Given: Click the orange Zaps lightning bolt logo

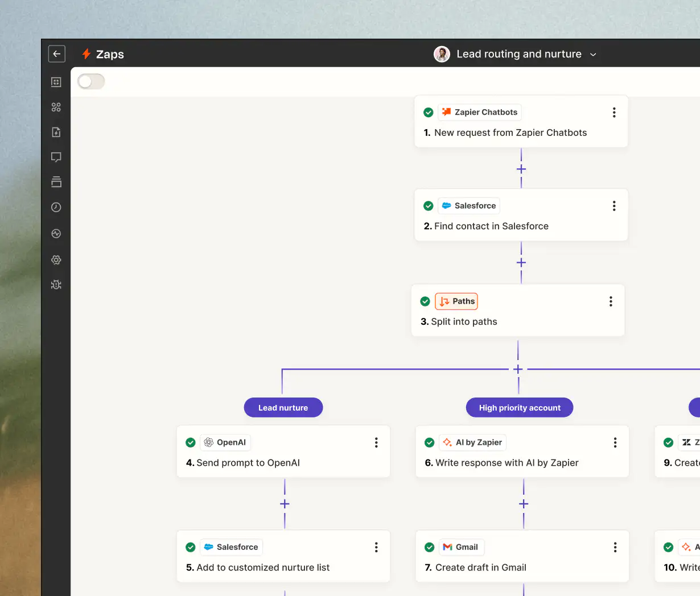Looking at the screenshot, I should coord(87,54).
